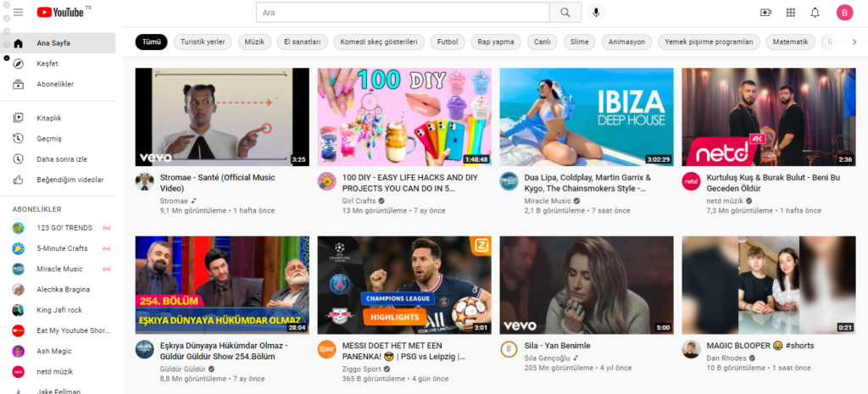Select the Futbol filter chip
Viewport: 868px width, 394px height.
coord(448,42)
